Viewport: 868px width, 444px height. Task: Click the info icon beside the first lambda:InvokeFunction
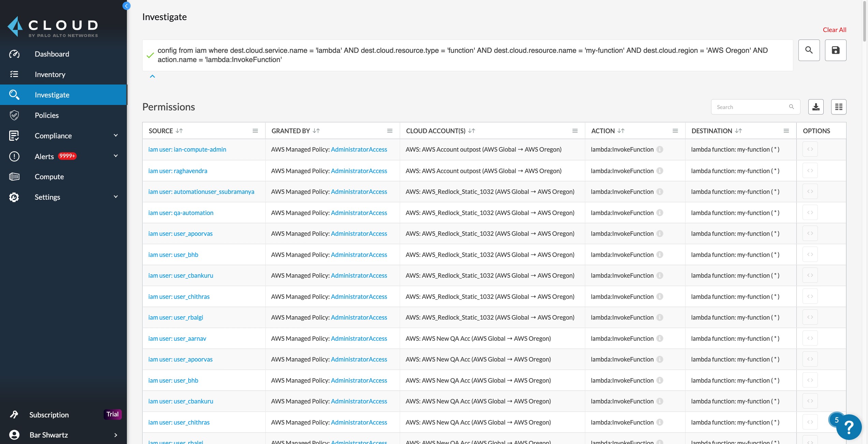(x=660, y=150)
